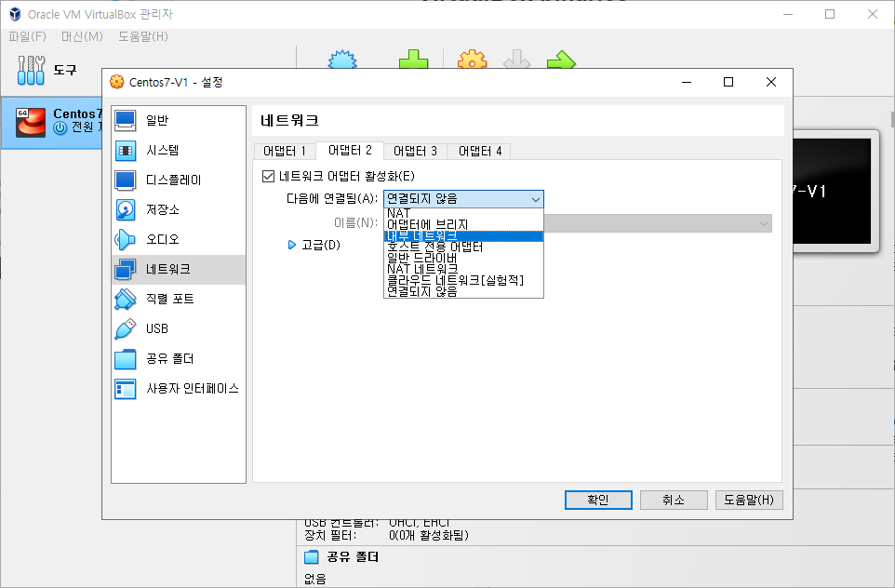Click the VirtualBox logo in the manager title bar
This screenshot has height=588, width=895.
click(16, 14)
